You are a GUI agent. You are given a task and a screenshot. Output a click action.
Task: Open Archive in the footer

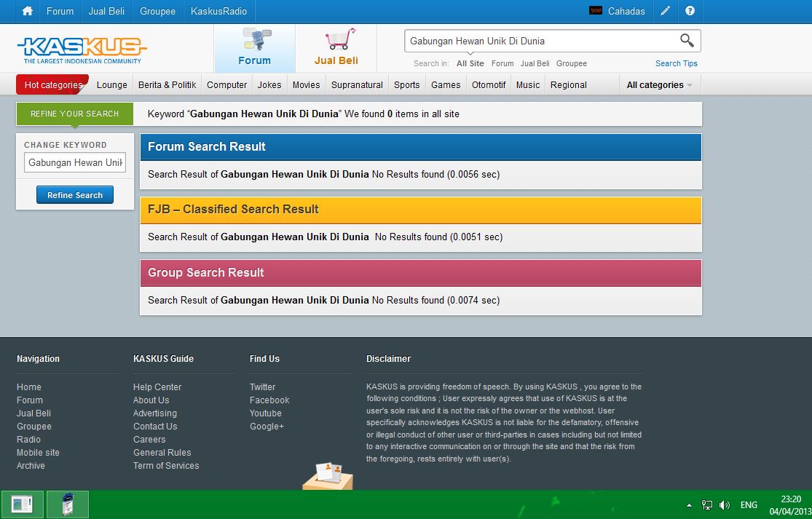(x=31, y=466)
